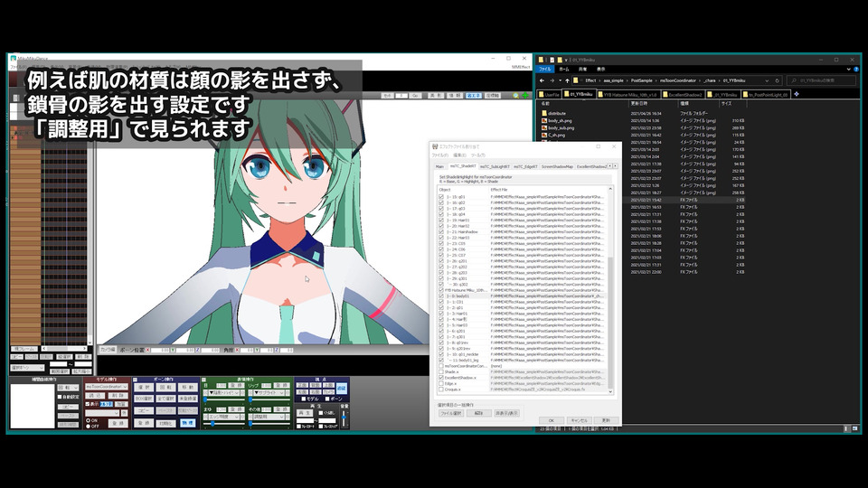This screenshot has width=868, height=488.
Task: Click the MMEffect window title icon
Action: [435, 146]
